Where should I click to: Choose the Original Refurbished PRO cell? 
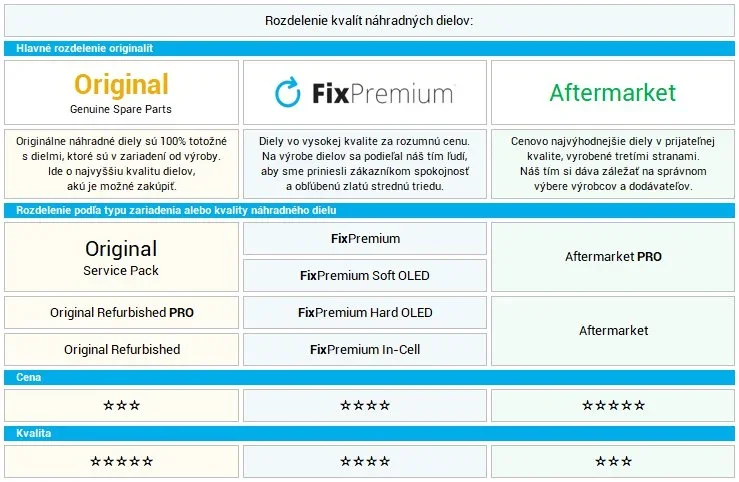[121, 313]
